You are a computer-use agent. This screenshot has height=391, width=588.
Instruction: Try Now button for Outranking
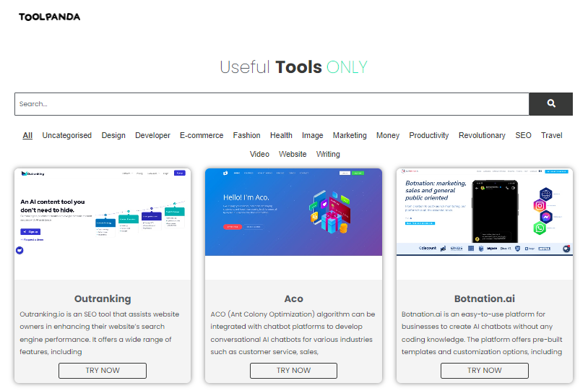(103, 370)
